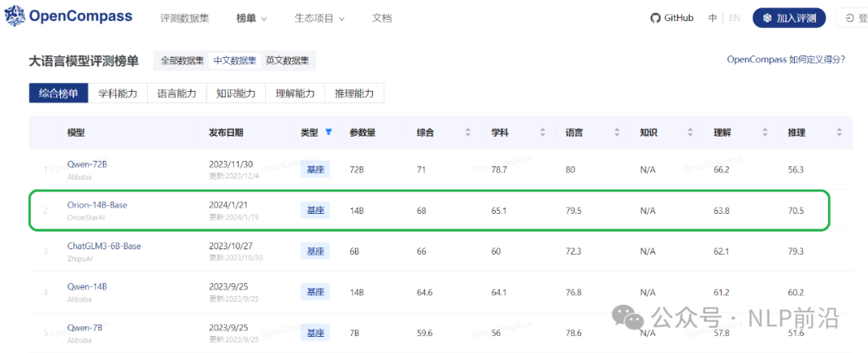Click the 发布日期 column header

click(226, 133)
